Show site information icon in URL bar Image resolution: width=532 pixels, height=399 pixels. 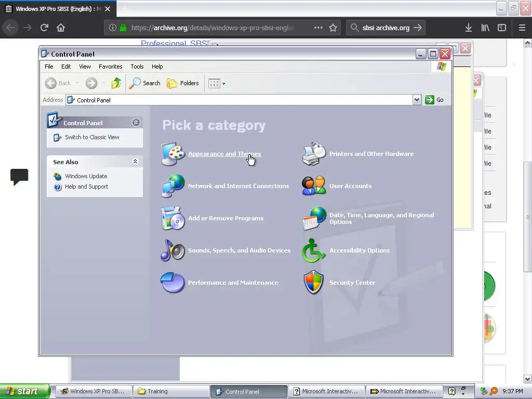[113, 28]
